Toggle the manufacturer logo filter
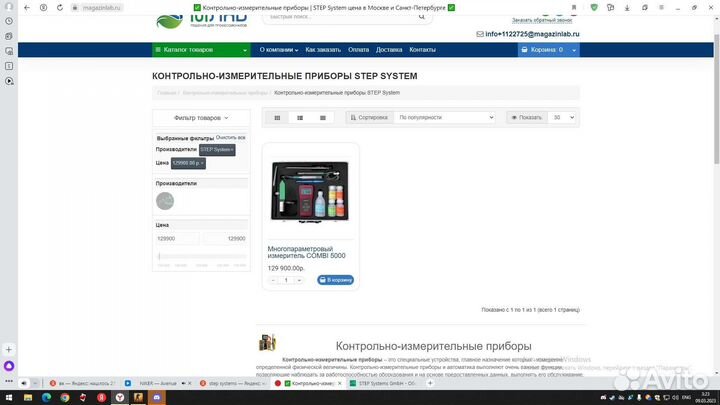This screenshot has width=720, height=405. click(x=165, y=201)
